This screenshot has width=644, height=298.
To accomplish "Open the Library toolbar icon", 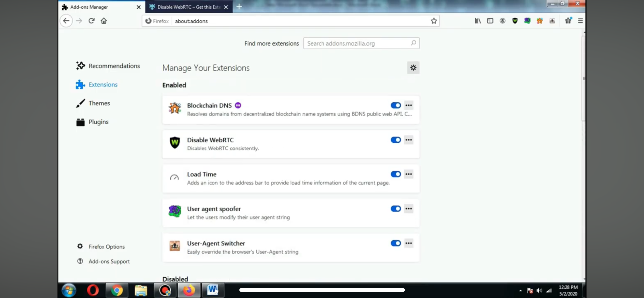I will (x=478, y=21).
